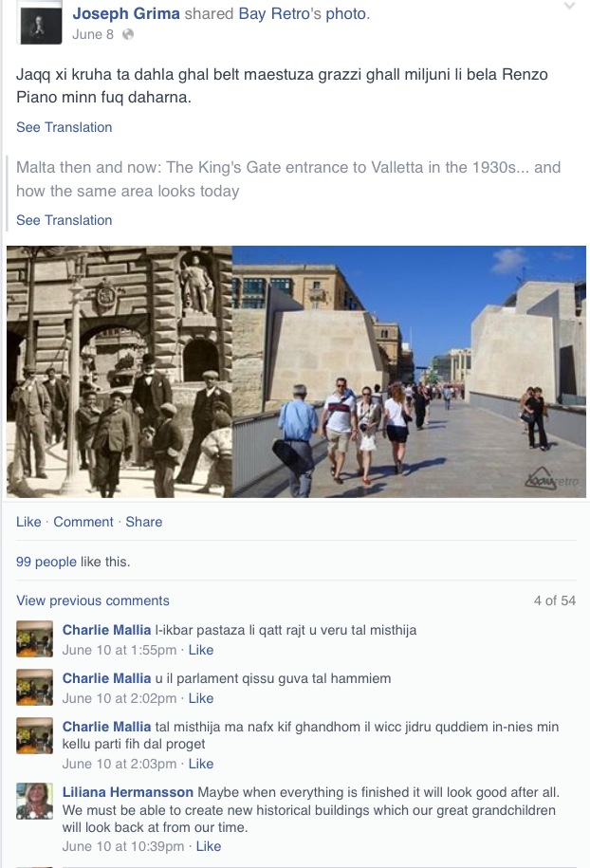Open Liliana Hermansson's profile avatar

point(34,801)
